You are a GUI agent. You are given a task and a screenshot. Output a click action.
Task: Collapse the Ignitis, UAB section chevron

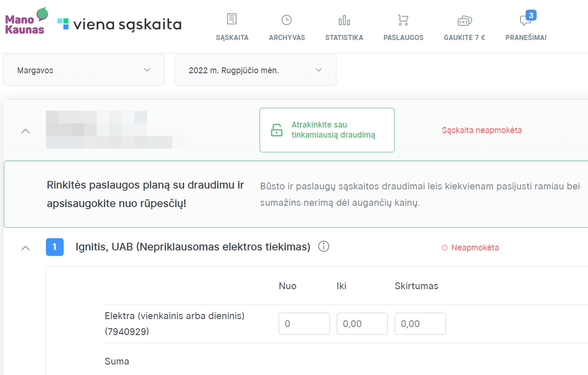coord(26,247)
